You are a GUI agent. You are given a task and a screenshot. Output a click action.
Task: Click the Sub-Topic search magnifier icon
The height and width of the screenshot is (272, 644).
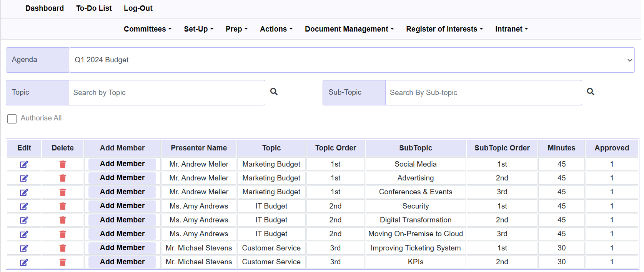click(x=591, y=92)
